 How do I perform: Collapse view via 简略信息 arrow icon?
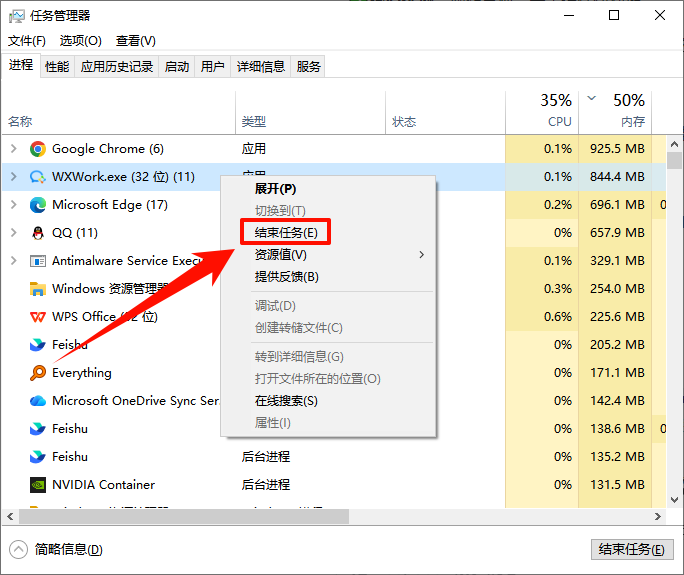[x=18, y=550]
